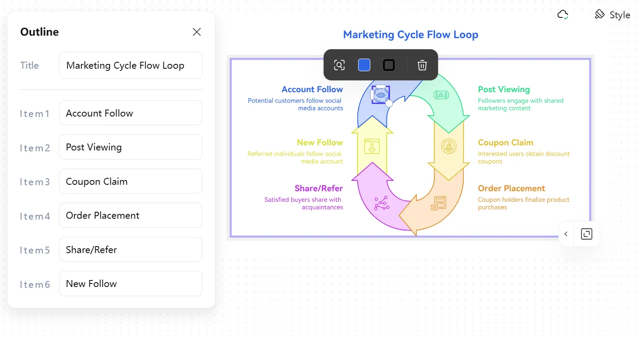Close the Outline panel
Viewport: 644px width, 337px height.
[x=197, y=32]
